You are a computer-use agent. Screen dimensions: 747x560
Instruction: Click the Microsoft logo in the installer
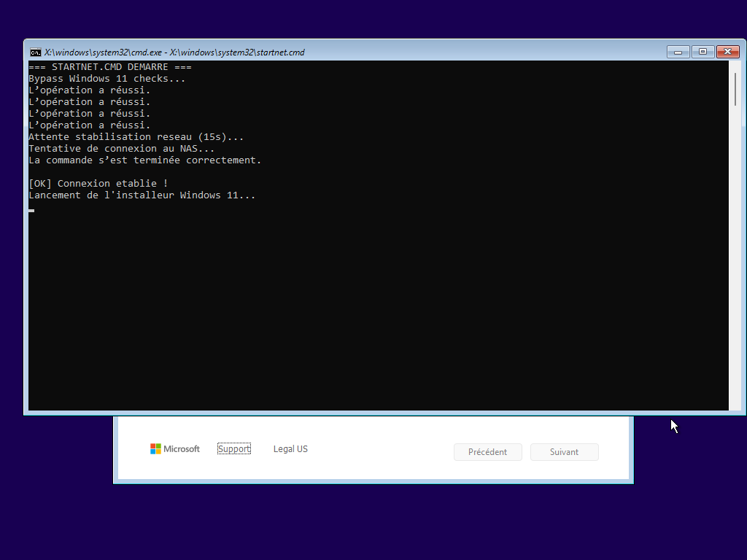(x=174, y=449)
